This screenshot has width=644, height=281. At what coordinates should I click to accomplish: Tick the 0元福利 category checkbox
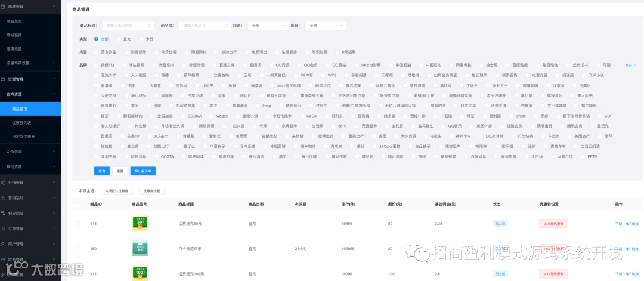click(337, 52)
